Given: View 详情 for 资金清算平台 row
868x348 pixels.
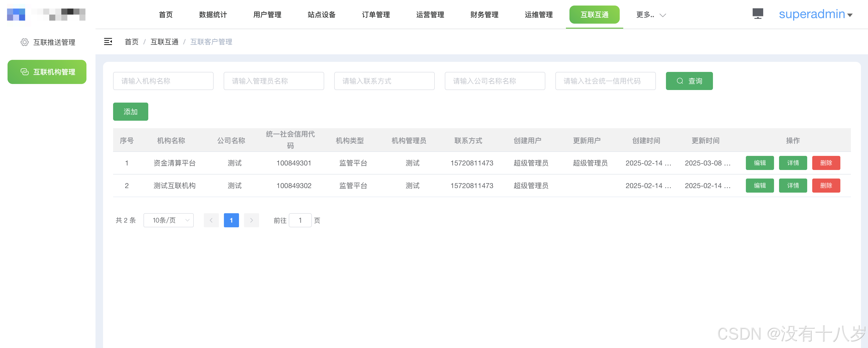Looking at the screenshot, I should pyautogui.click(x=793, y=163).
